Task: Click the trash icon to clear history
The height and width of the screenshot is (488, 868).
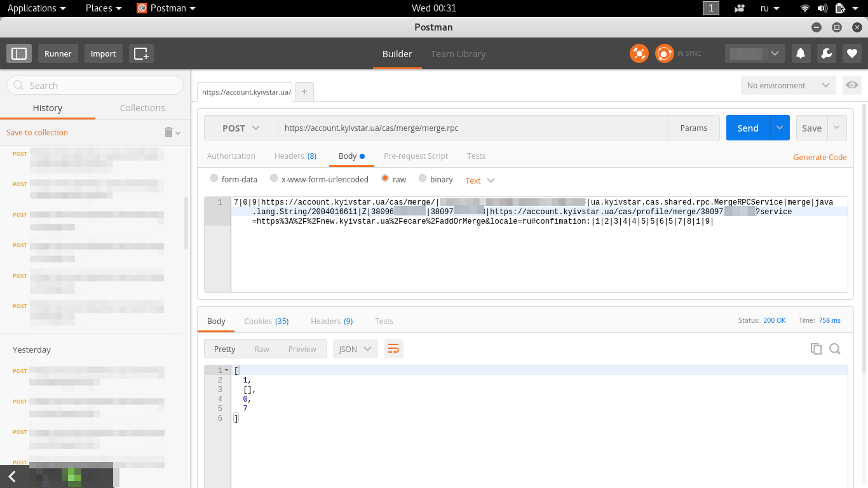Action: point(168,132)
